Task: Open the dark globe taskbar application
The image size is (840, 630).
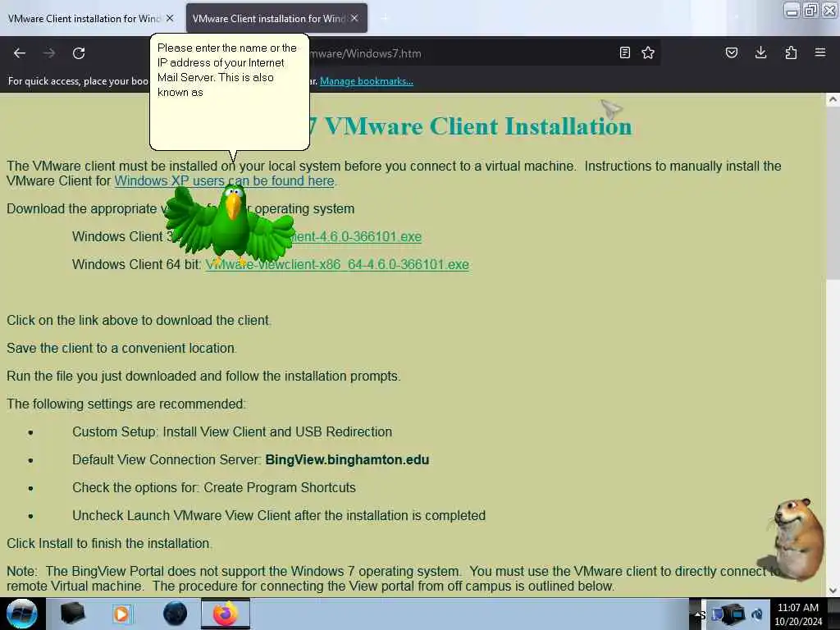Action: [x=175, y=614]
